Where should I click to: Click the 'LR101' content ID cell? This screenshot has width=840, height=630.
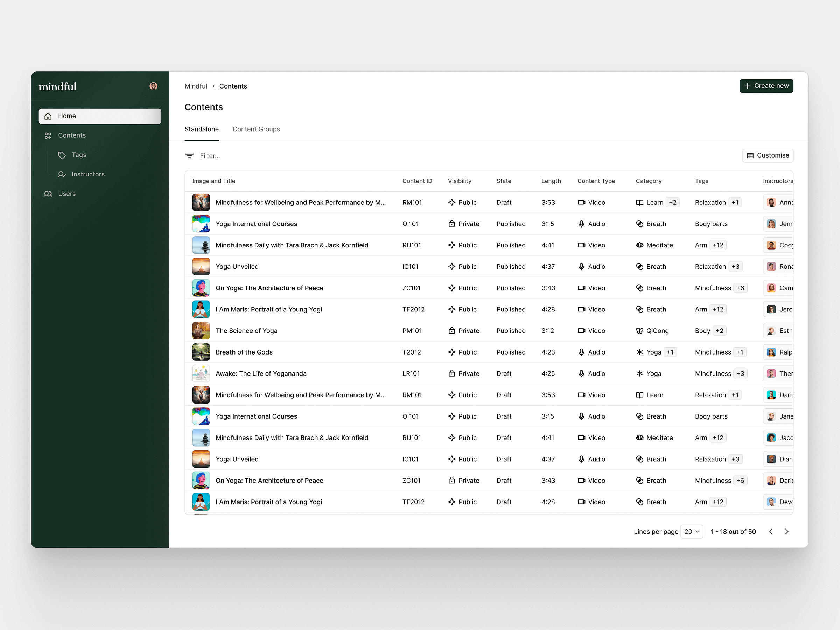[x=411, y=373]
